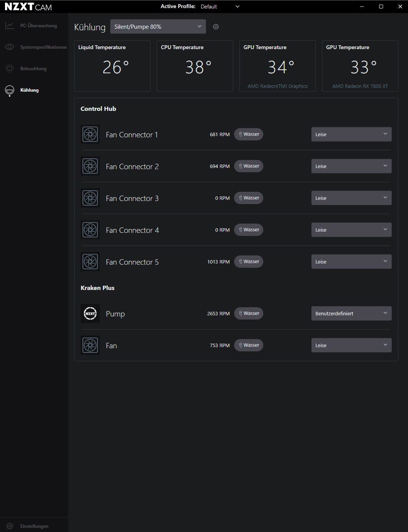Minimize the NZXT CAM window
This screenshot has height=532, width=408.
(362, 7)
